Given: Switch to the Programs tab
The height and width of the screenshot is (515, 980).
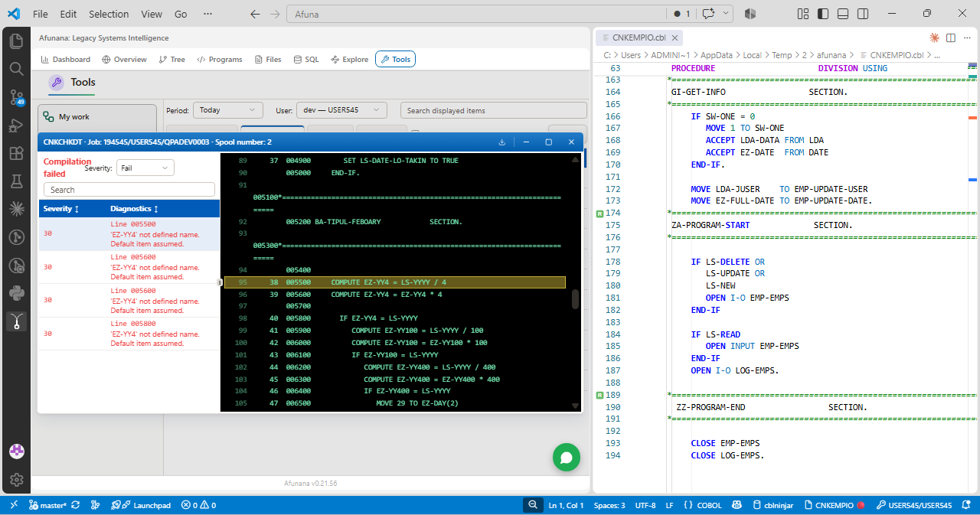Looking at the screenshot, I should 219,59.
